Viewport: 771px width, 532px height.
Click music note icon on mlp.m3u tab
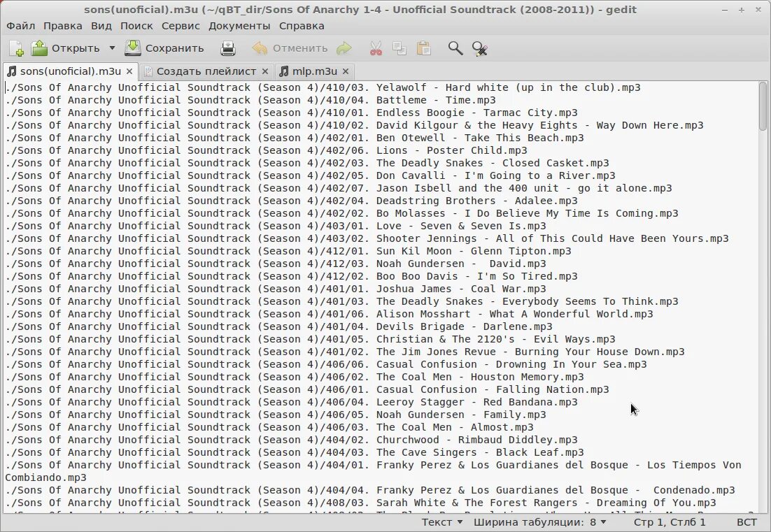tap(284, 71)
